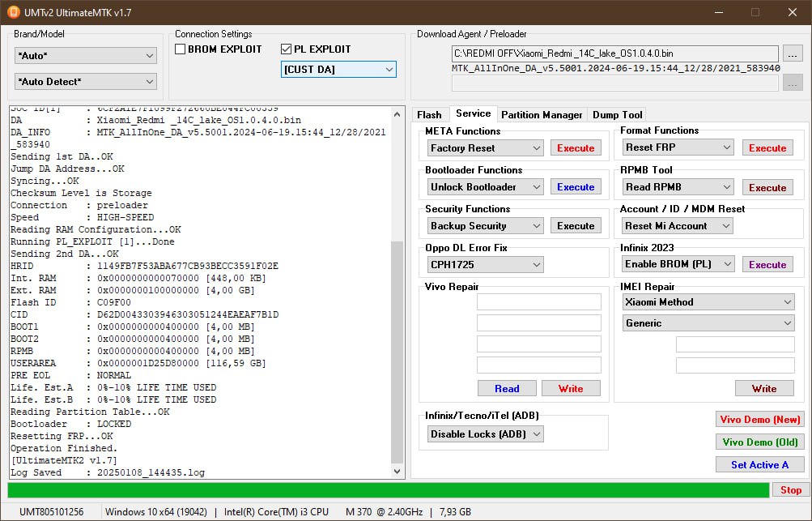Click the USERAREA 116,59 GB log line

138,364
